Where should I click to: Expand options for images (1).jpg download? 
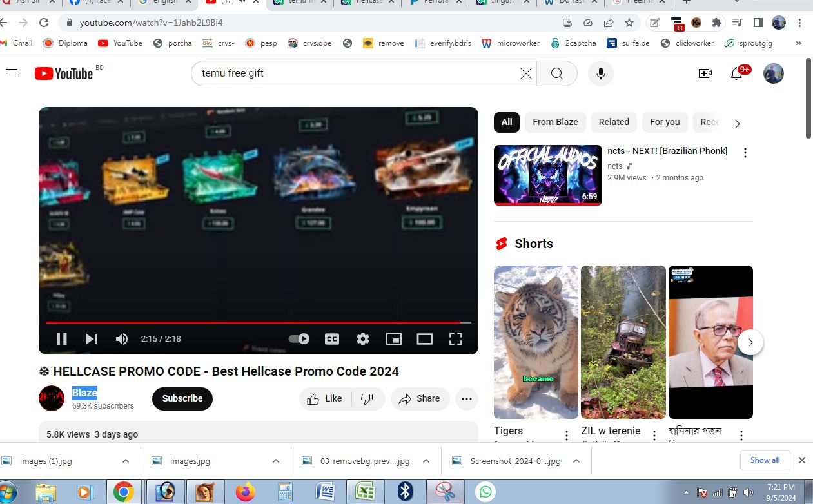click(126, 461)
